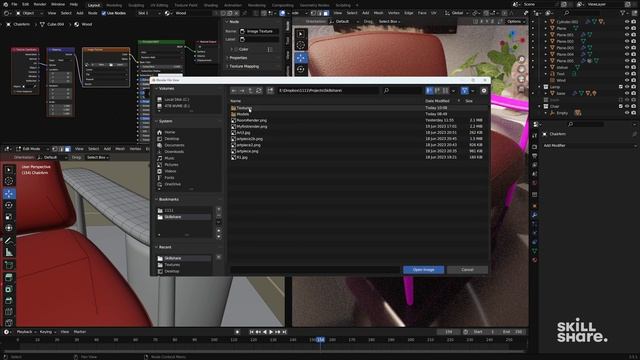This screenshot has width=640, height=360.
Task: Select the Measure tool in lower viewport
Action: [x=9, y=253]
